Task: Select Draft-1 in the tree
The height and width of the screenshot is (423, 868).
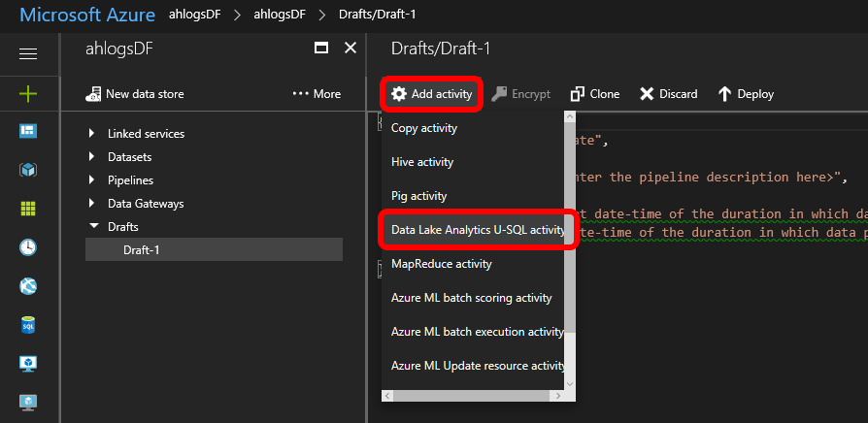Action: [214, 250]
